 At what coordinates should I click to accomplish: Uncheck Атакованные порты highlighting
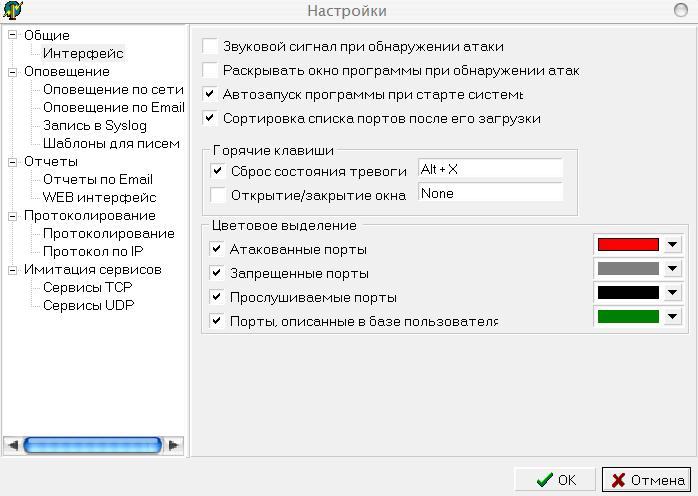(217, 249)
